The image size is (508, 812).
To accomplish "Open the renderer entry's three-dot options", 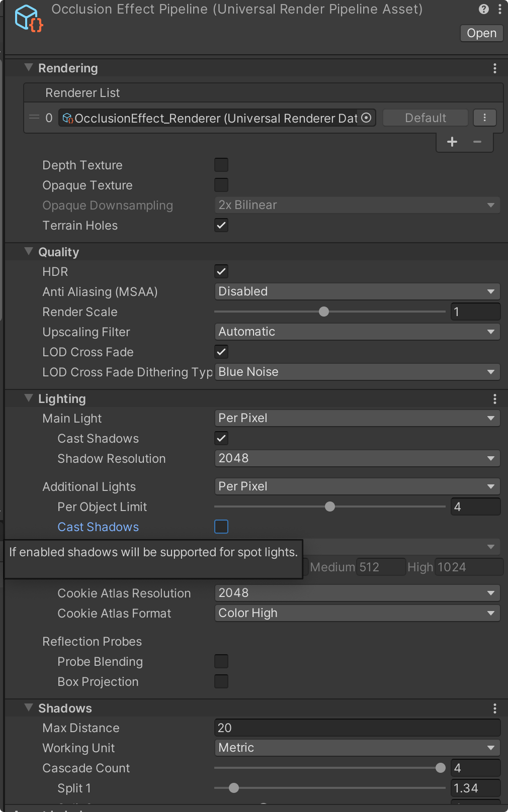I will (x=484, y=118).
